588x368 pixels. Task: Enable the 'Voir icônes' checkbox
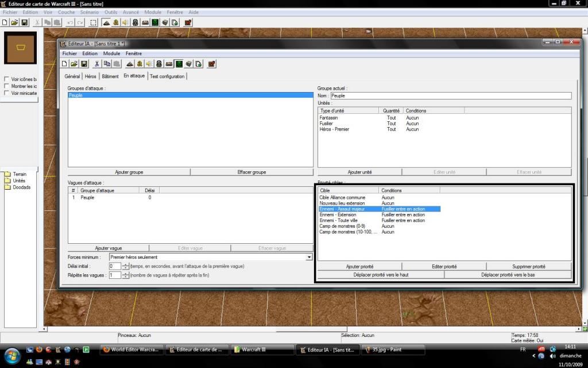[x=6, y=79]
